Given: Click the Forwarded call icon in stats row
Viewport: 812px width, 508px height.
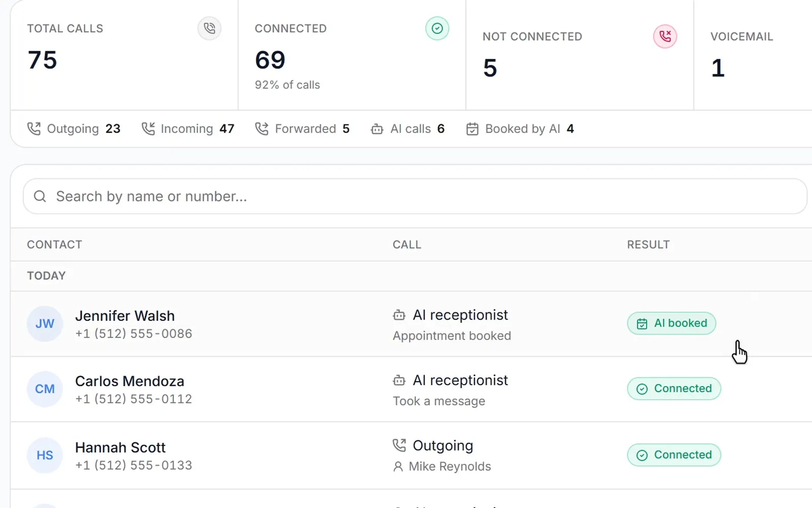Looking at the screenshot, I should coord(261,129).
